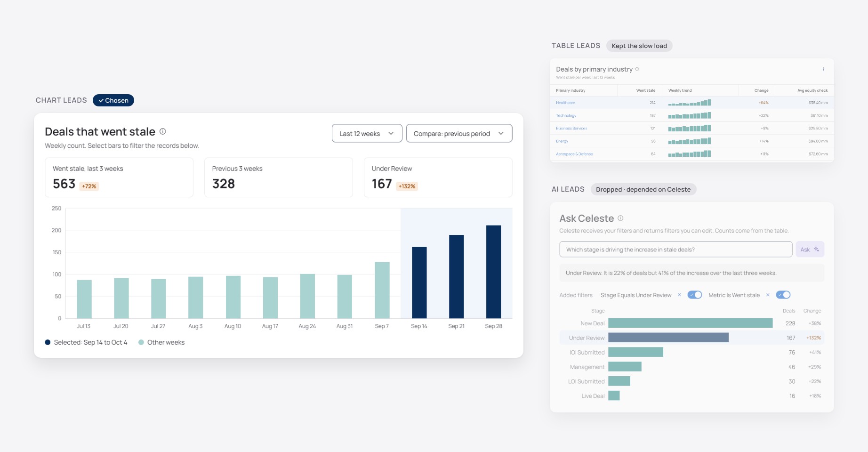The height and width of the screenshot is (452, 868).
Task: Open Compare: previous period dropdown
Action: coord(459,133)
